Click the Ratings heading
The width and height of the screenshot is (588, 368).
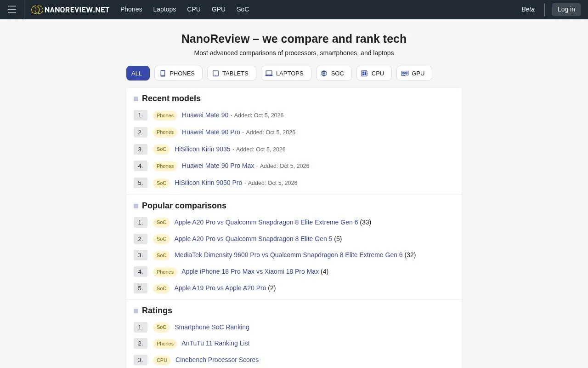157,310
